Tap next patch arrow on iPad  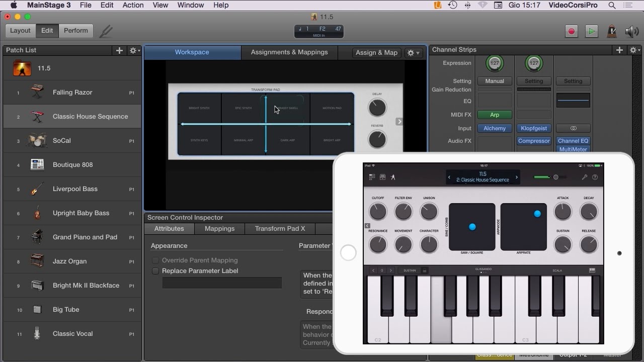516,177
